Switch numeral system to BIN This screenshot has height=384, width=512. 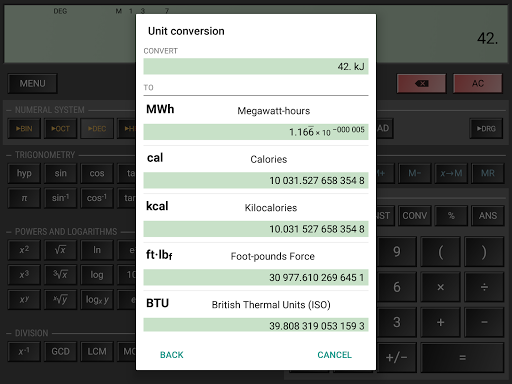tap(24, 128)
